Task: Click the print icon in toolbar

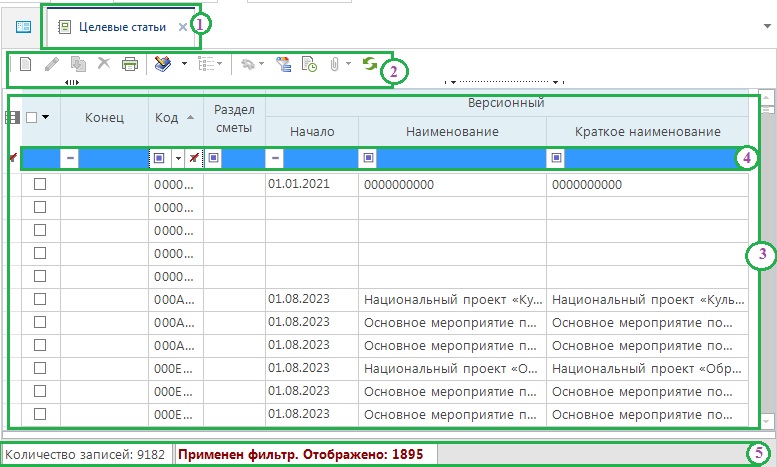Action: click(130, 65)
